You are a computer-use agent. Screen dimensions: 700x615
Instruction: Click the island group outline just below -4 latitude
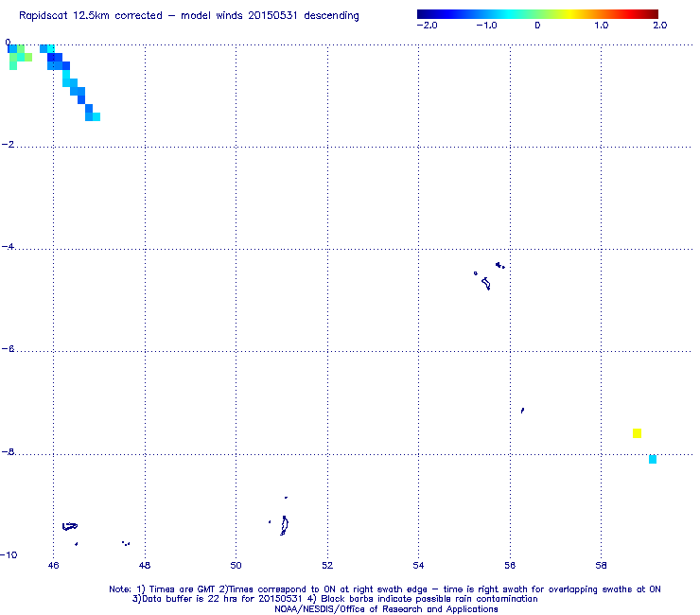pos(489,275)
